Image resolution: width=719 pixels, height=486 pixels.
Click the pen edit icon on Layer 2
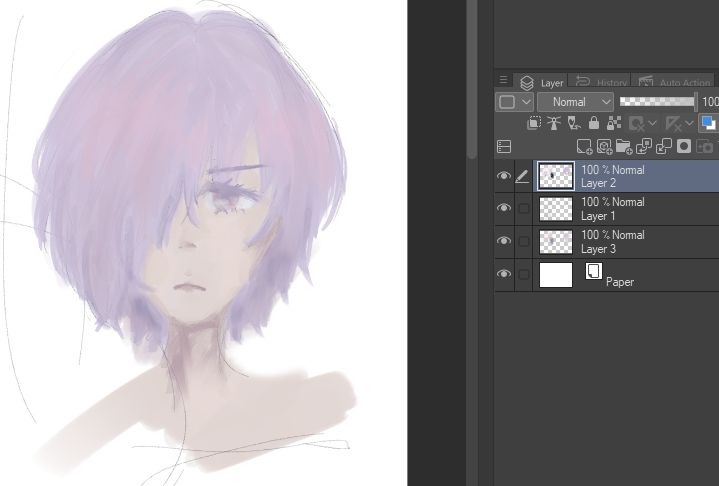(x=522, y=177)
